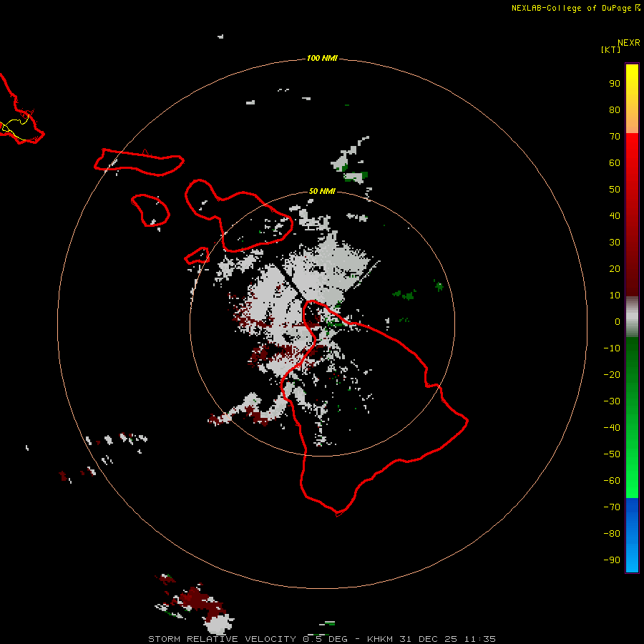Select the -70 scale value
This screenshot has width=644, height=644.
pos(612,507)
